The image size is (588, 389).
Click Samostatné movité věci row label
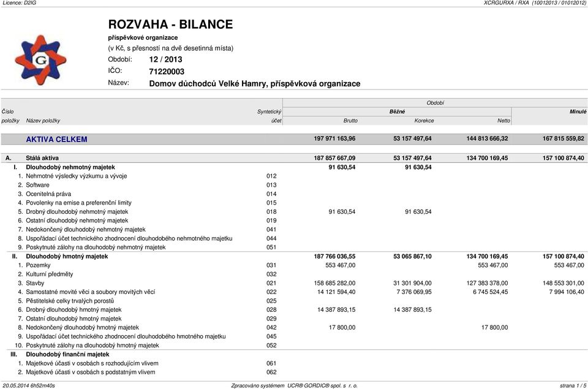(x=91, y=292)
